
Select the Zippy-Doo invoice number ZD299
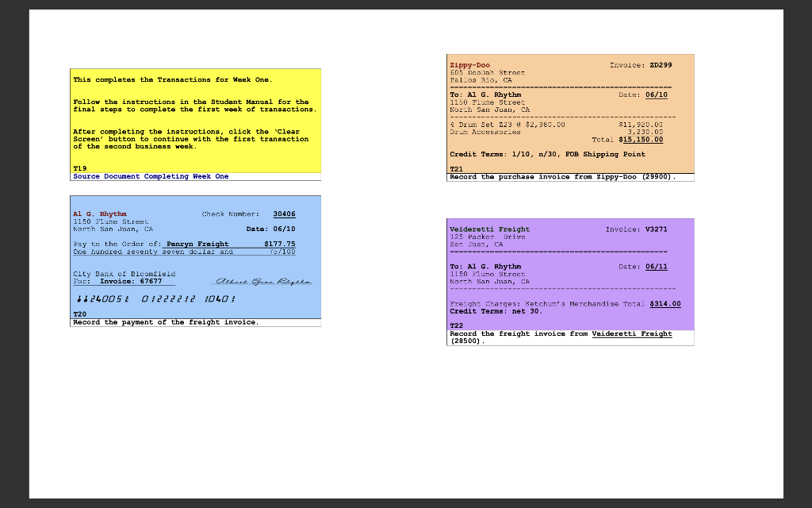661,64
